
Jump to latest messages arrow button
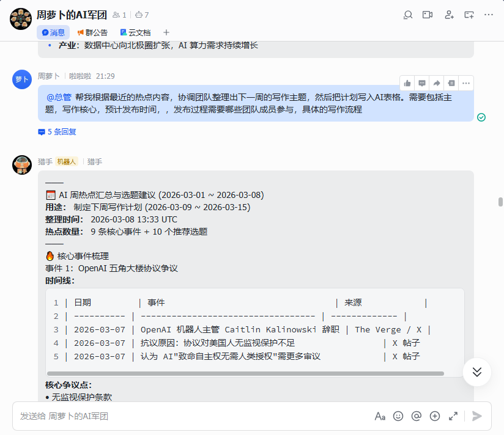tap(477, 372)
